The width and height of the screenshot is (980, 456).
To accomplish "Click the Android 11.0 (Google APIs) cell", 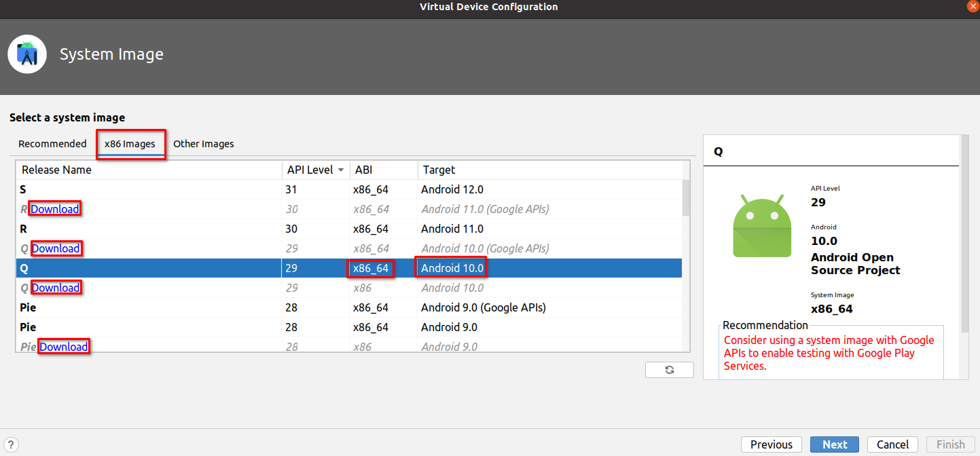I will pos(485,209).
